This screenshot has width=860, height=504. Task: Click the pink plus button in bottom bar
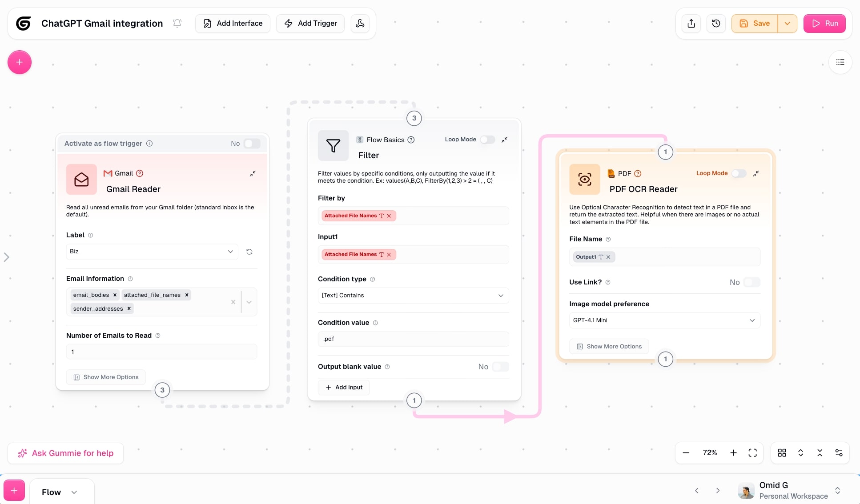[x=14, y=491]
